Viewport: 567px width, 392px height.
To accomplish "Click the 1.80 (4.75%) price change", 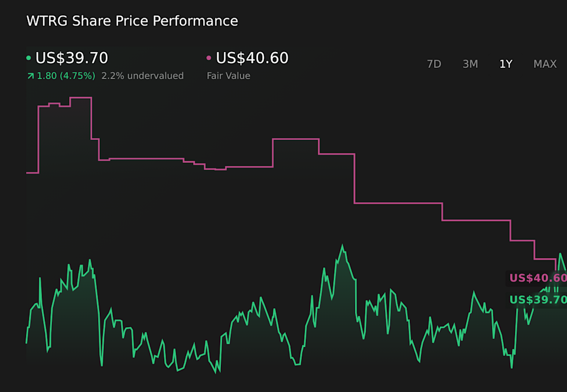I will (x=66, y=76).
